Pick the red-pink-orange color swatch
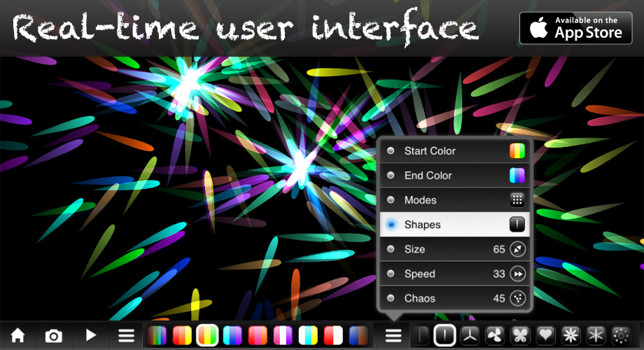The height and width of the screenshot is (350, 644). [258, 335]
